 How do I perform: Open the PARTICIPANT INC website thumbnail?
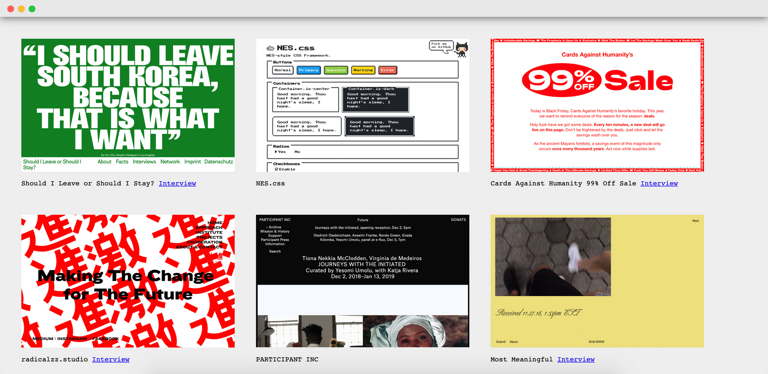click(362, 281)
